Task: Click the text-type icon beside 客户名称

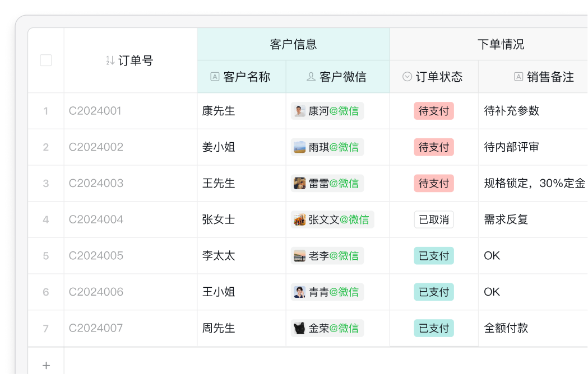Action: [215, 77]
